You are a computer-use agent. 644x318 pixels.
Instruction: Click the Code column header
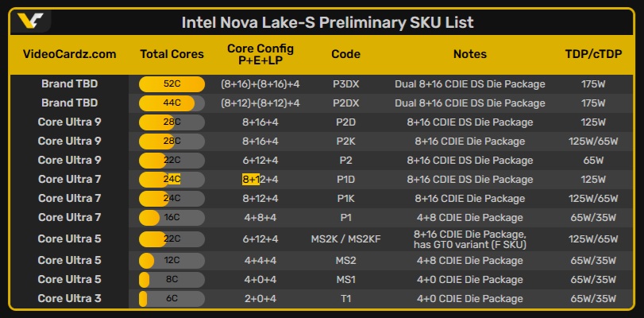pos(345,54)
